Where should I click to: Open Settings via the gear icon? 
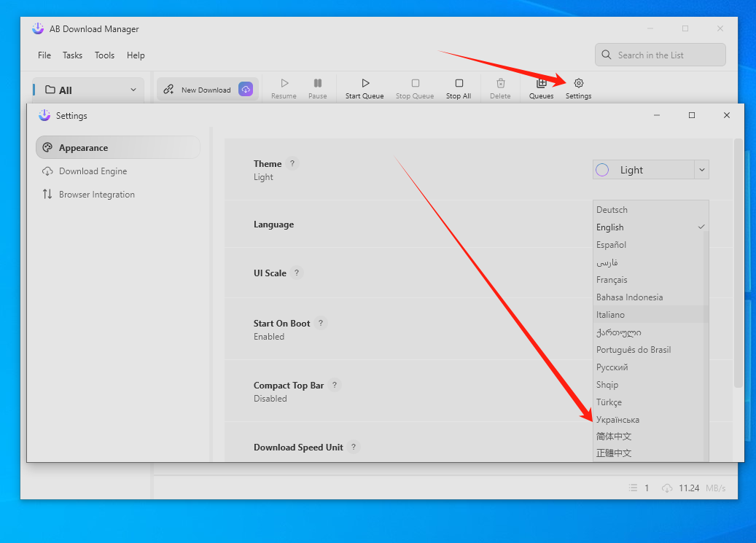pyautogui.click(x=579, y=83)
